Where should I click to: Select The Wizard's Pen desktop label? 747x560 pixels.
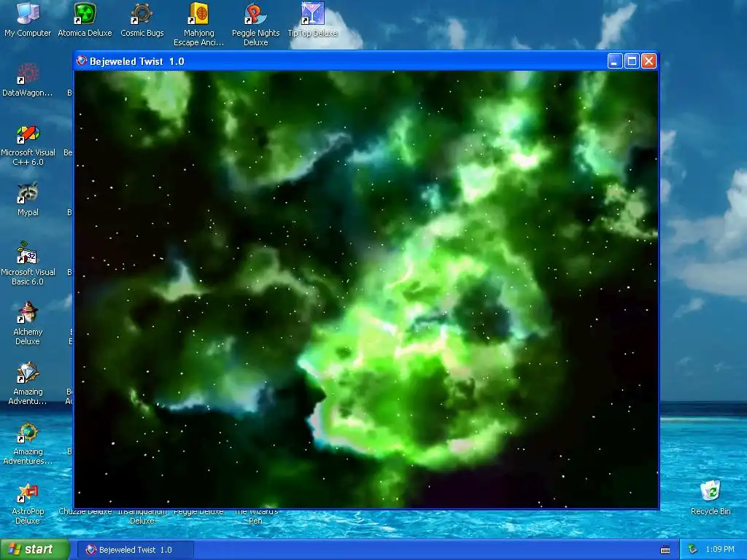256,516
